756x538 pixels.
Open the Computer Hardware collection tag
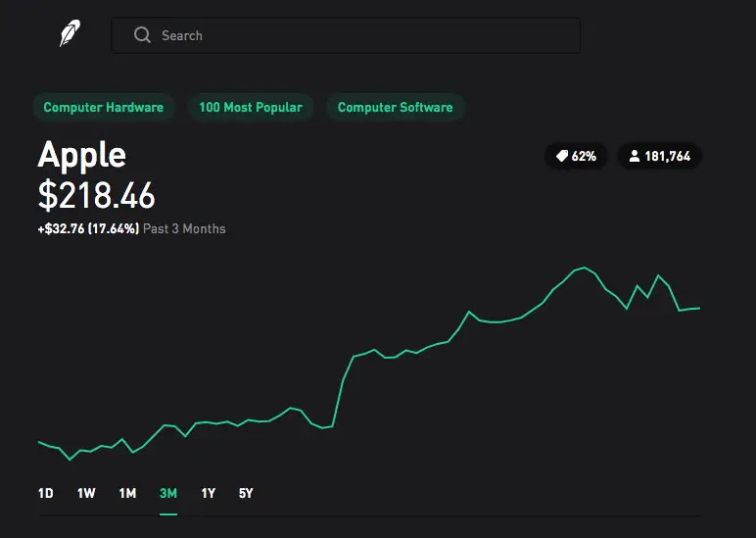[x=104, y=107]
